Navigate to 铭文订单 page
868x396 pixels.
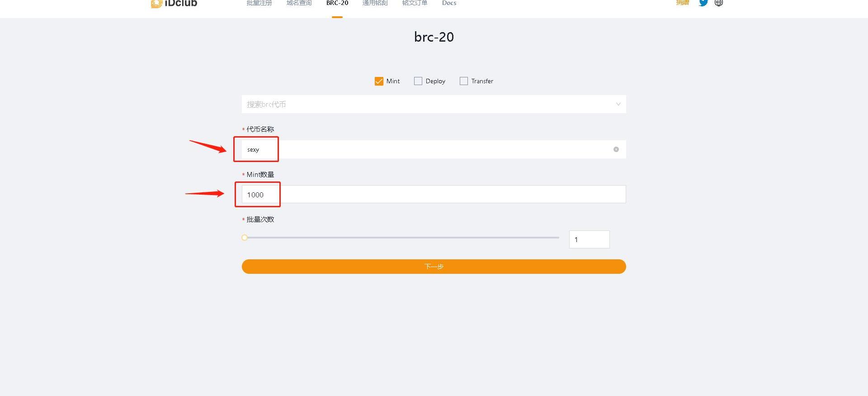click(x=415, y=4)
